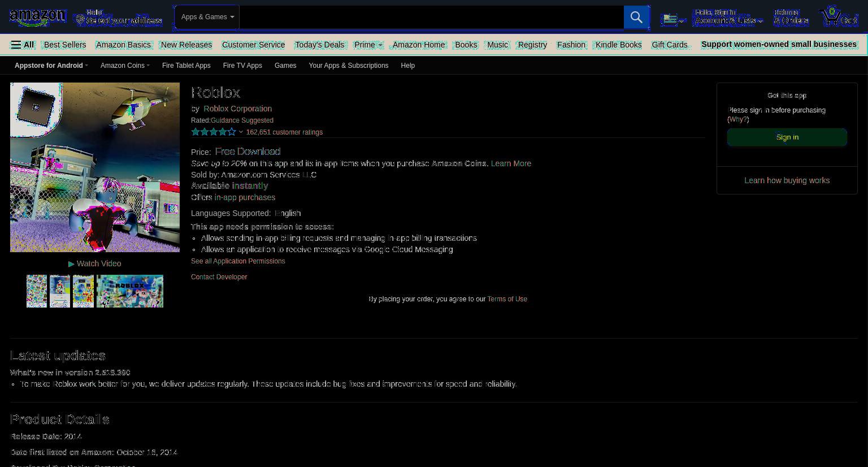Open Today's Deals

tap(319, 45)
